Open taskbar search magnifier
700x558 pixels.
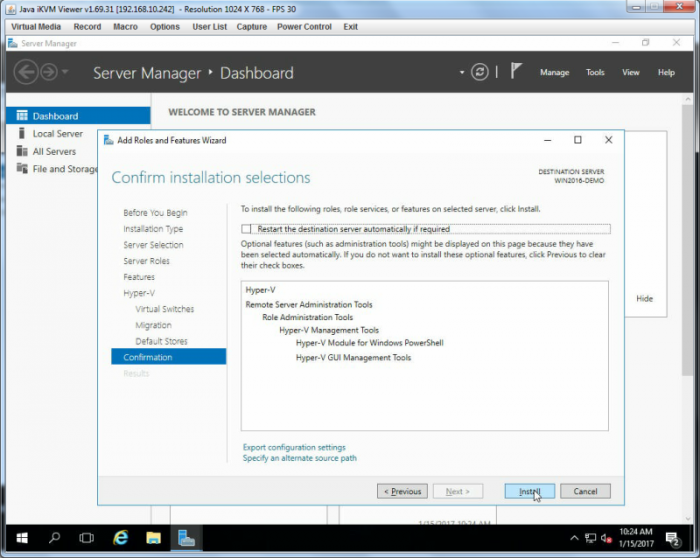point(54,537)
